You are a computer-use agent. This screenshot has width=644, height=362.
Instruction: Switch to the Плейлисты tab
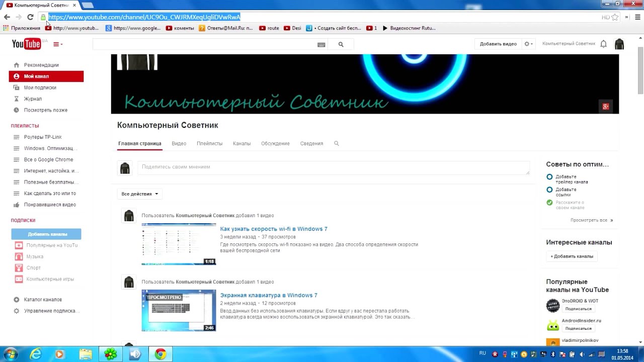209,143
